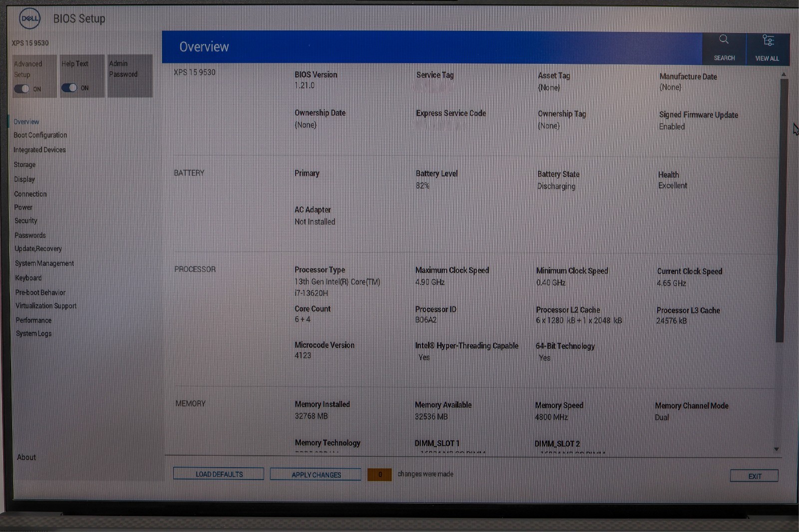
Task: Click the Signed Firmware Update Enabled text
Action: click(x=672, y=127)
